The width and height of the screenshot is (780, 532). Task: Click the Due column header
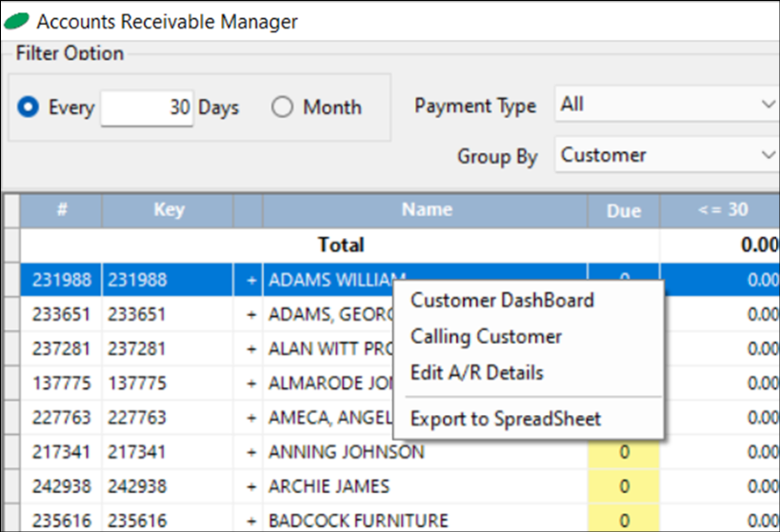click(x=624, y=210)
